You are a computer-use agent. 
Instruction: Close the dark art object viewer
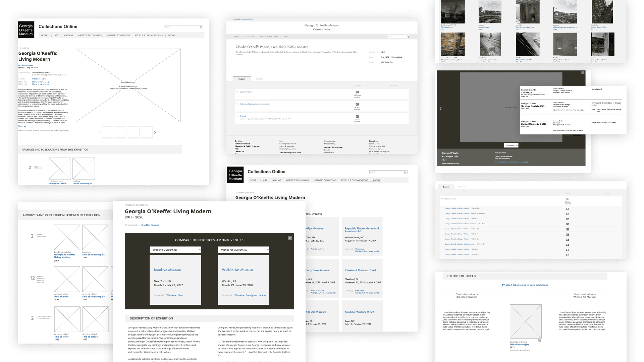583,73
